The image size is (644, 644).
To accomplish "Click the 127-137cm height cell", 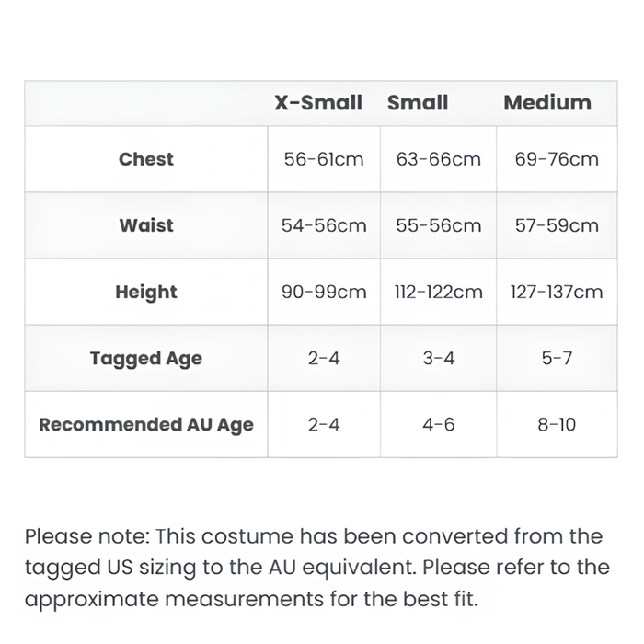I will [557, 292].
